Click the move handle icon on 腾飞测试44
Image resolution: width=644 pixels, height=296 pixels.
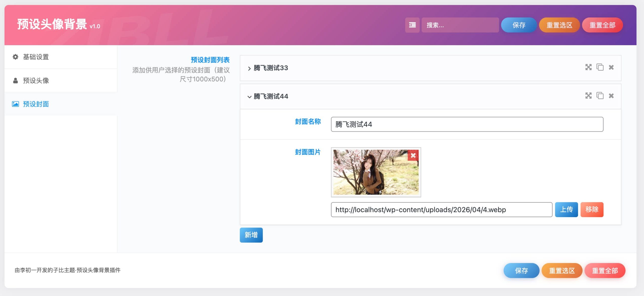pos(588,96)
